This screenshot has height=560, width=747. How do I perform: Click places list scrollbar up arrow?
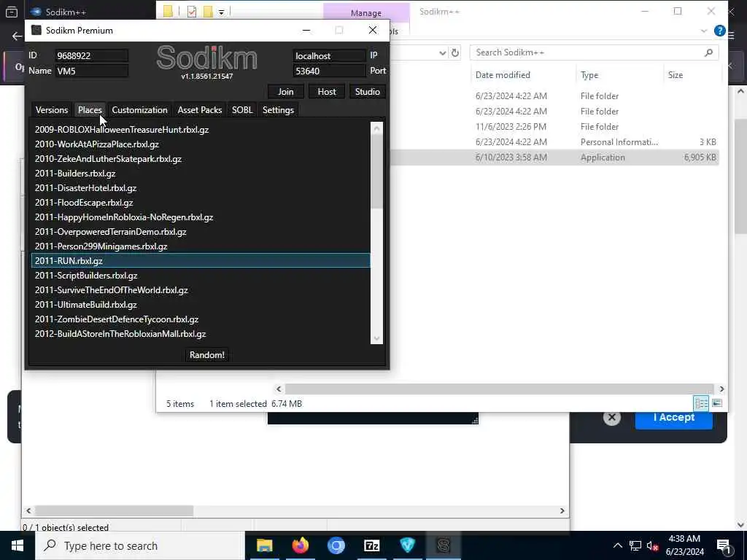376,128
